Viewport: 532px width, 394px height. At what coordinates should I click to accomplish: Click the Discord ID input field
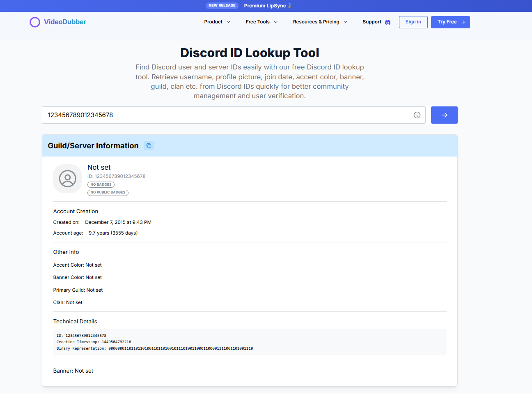coord(205,115)
